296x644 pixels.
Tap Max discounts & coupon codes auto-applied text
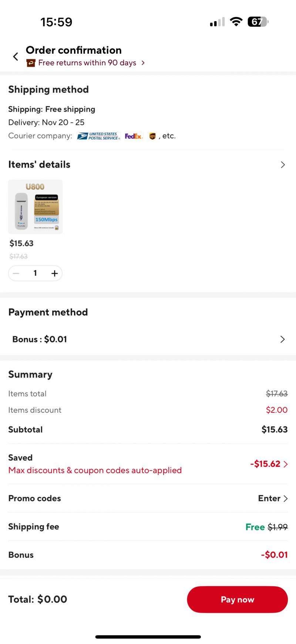(x=95, y=470)
